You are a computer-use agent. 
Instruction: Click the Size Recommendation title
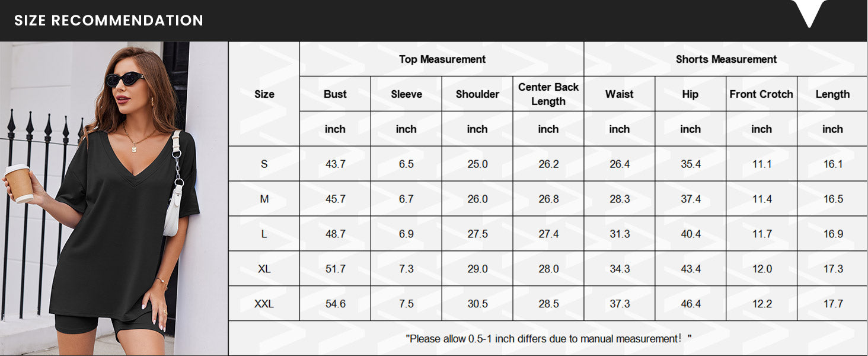click(108, 20)
